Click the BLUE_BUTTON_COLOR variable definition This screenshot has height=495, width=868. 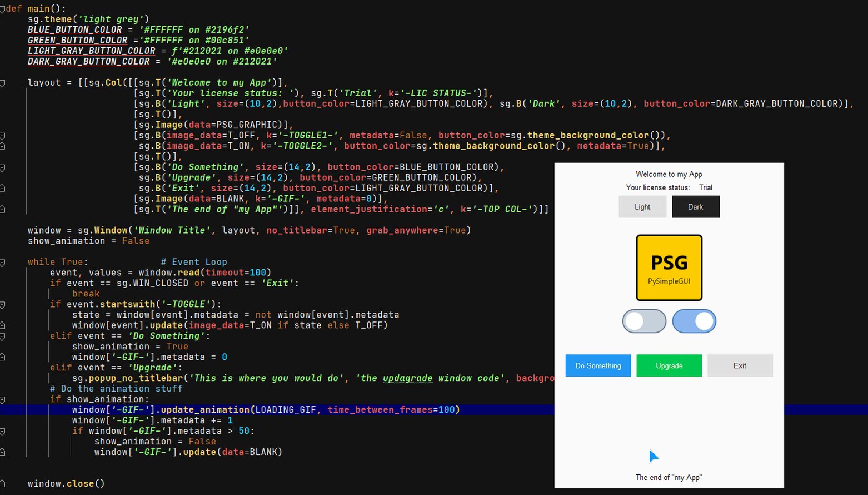[74, 29]
